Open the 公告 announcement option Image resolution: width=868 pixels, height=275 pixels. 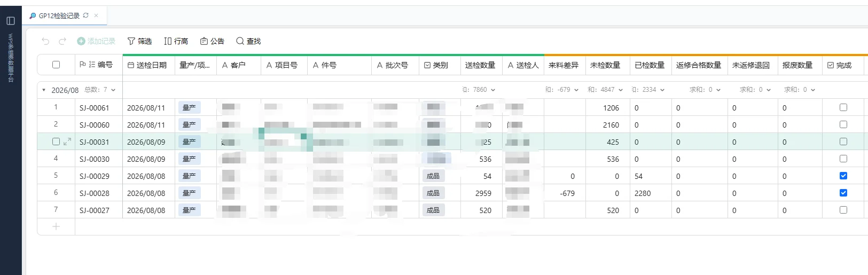(212, 41)
